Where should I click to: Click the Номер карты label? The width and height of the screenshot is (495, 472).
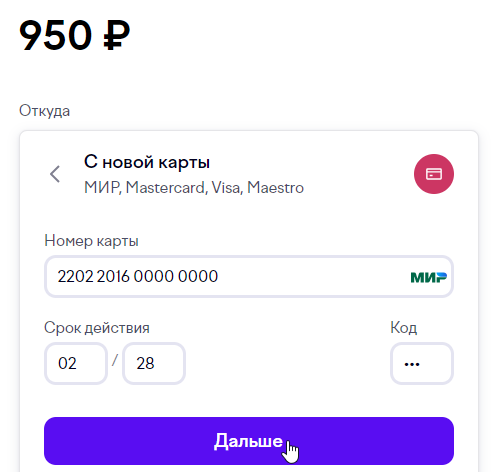click(91, 241)
